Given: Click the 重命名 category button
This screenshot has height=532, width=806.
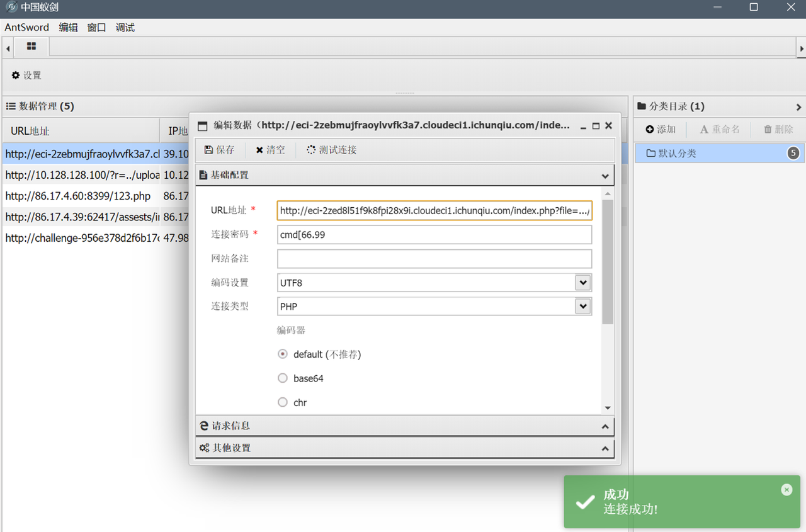Looking at the screenshot, I should click(720, 129).
